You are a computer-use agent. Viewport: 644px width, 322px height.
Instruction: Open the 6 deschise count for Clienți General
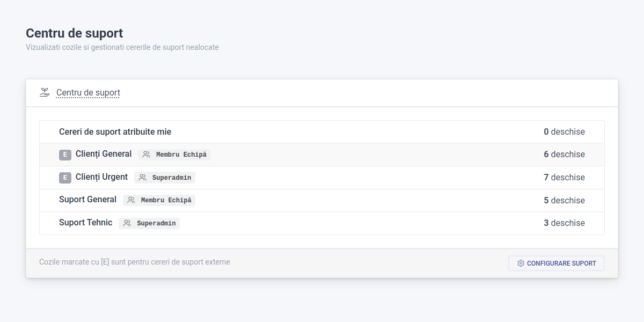click(x=564, y=154)
